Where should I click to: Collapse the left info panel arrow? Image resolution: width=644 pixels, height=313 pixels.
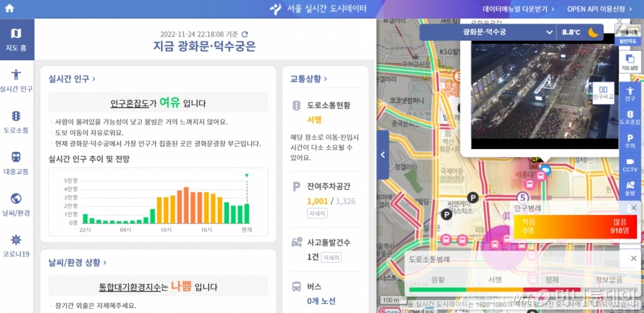[382, 155]
